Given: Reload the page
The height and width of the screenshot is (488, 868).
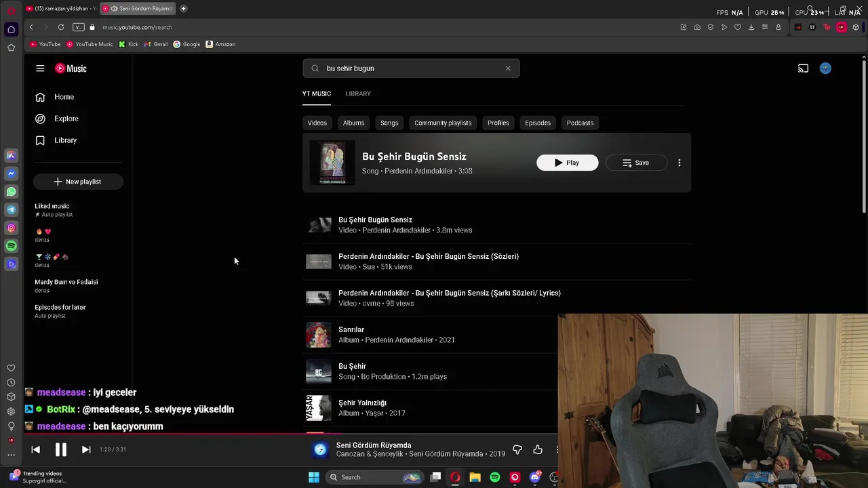Looking at the screenshot, I should tap(61, 27).
